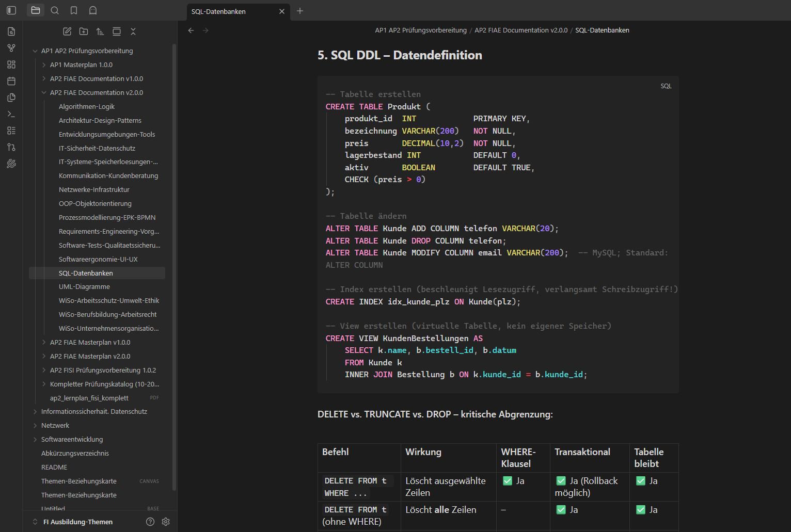Click the auto-reveal current file icon
The image size is (791, 532).
click(x=117, y=31)
